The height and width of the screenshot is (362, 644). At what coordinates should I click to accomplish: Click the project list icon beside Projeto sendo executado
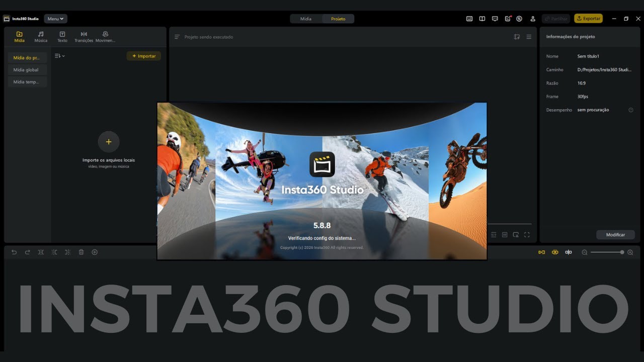[x=177, y=37]
